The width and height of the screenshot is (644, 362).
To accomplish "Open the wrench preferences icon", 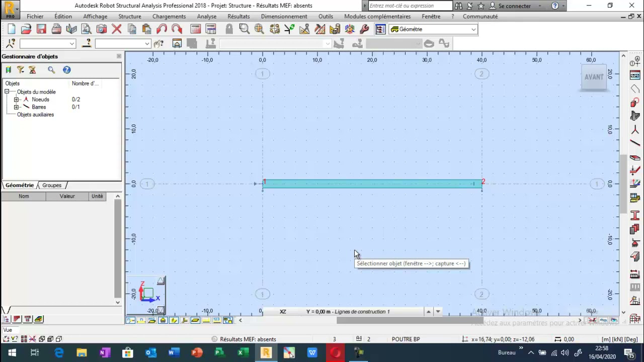I will click(x=364, y=29).
